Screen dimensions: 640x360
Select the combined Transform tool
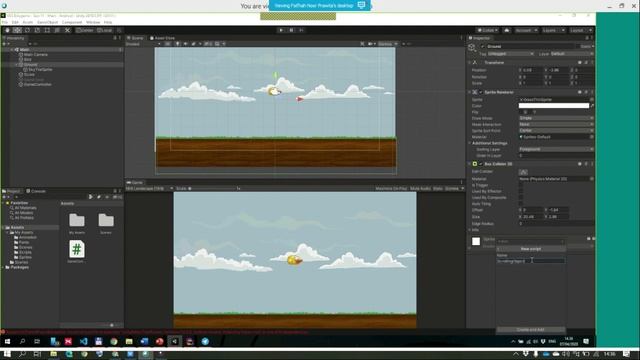[x=57, y=30]
